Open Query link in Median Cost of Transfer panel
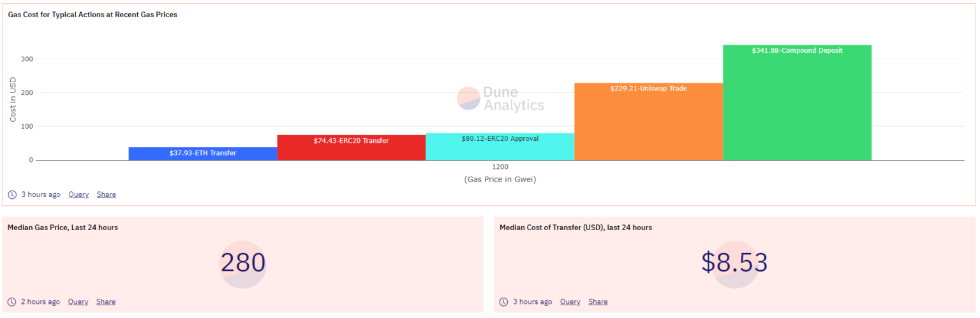 coord(570,301)
